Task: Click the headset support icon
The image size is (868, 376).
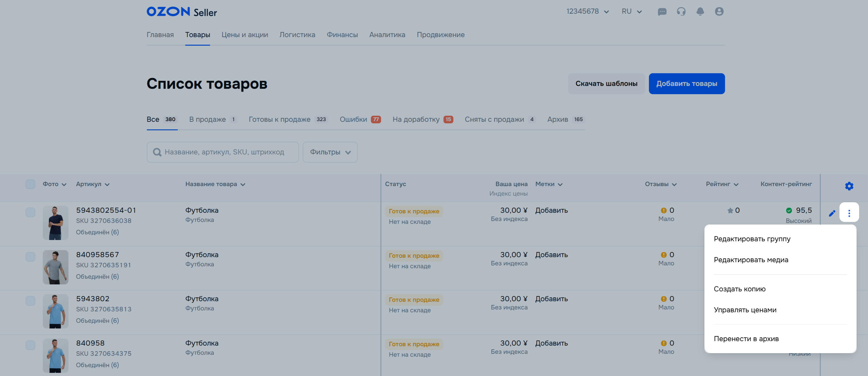Action: click(681, 12)
